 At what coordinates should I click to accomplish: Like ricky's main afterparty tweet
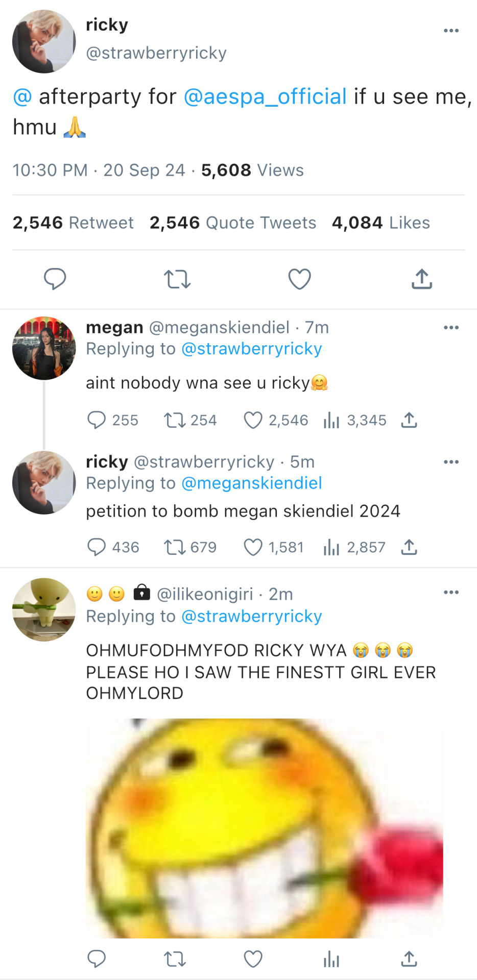299,279
